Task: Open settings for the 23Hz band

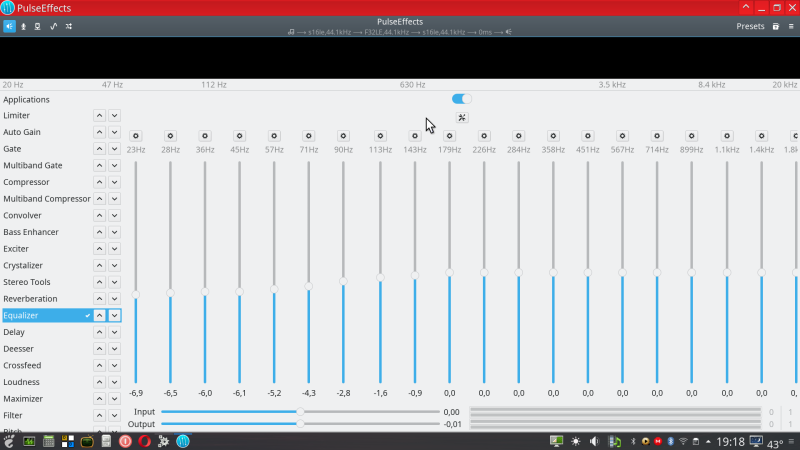Action: (136, 136)
